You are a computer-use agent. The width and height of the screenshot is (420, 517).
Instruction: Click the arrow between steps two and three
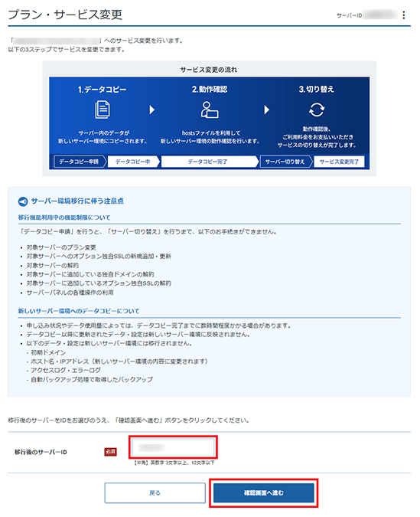pos(266,110)
